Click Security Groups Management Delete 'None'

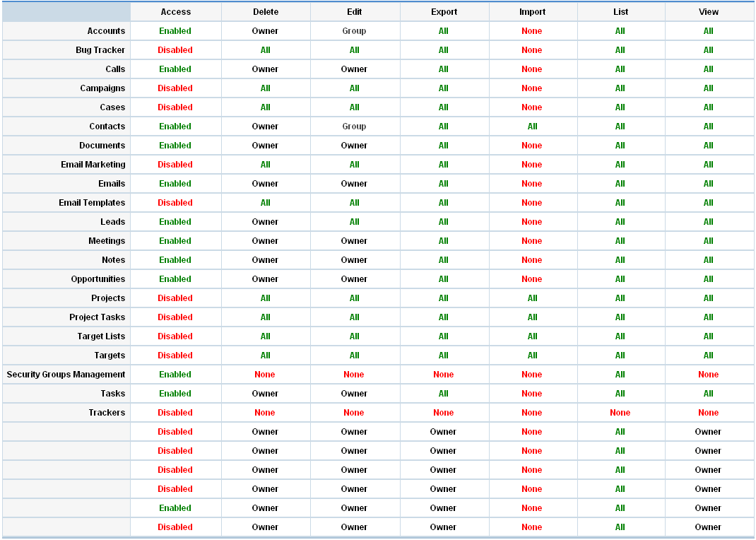coord(265,375)
